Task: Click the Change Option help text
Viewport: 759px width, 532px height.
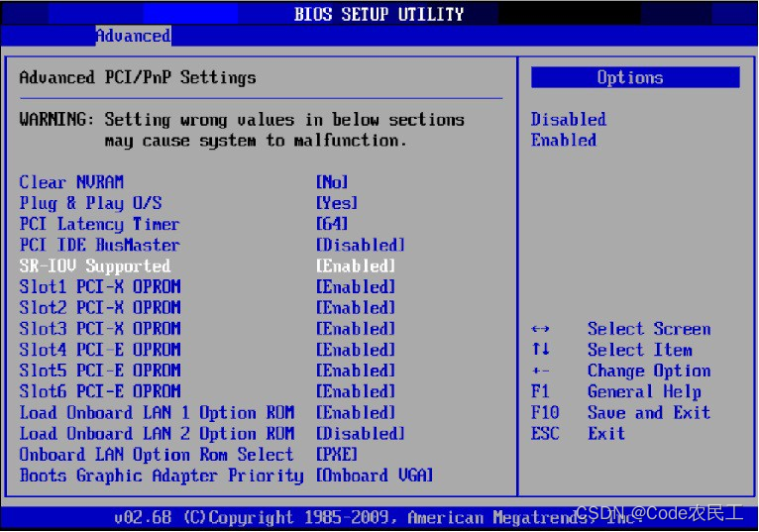Action: [649, 372]
